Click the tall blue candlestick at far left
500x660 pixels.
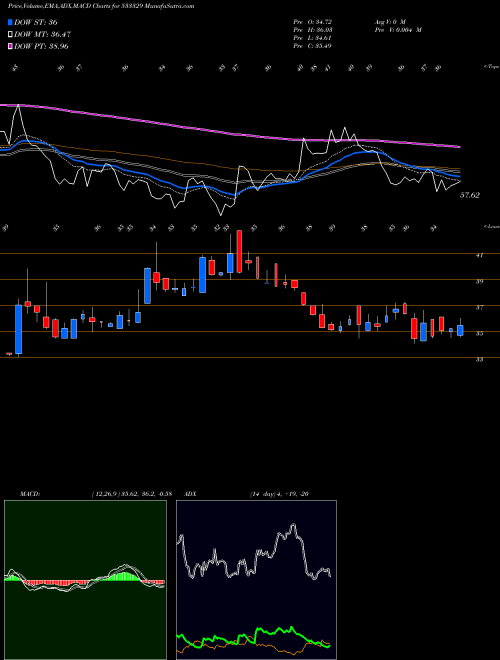(19, 329)
